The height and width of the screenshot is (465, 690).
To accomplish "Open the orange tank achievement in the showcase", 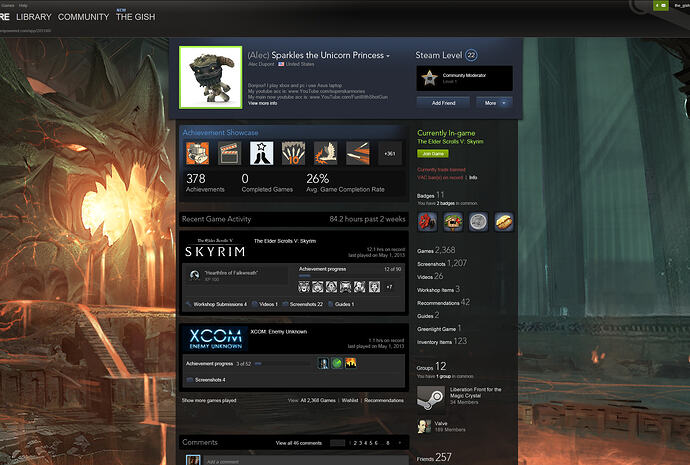I will pyautogui.click(x=197, y=153).
